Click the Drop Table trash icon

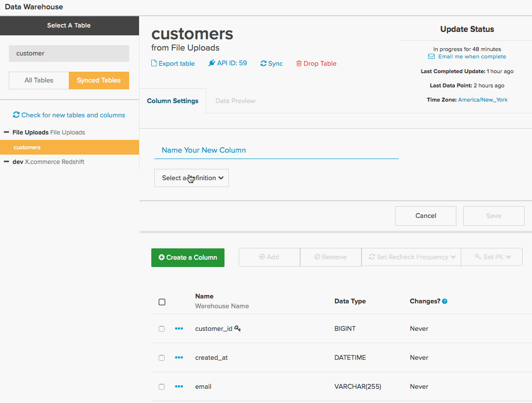click(x=300, y=63)
